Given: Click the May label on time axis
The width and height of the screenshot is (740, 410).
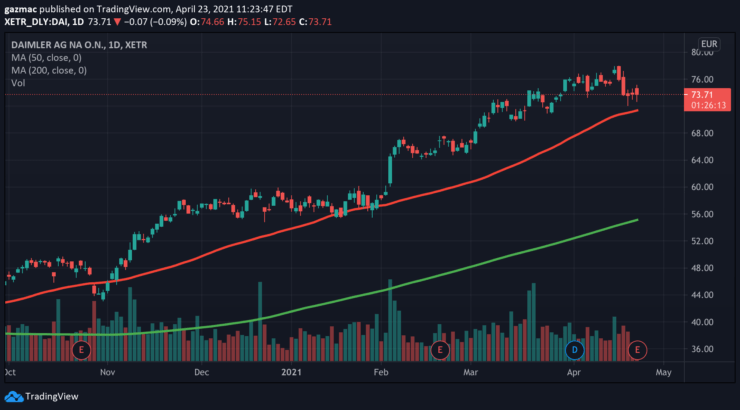Looking at the screenshot, I should 664,372.
